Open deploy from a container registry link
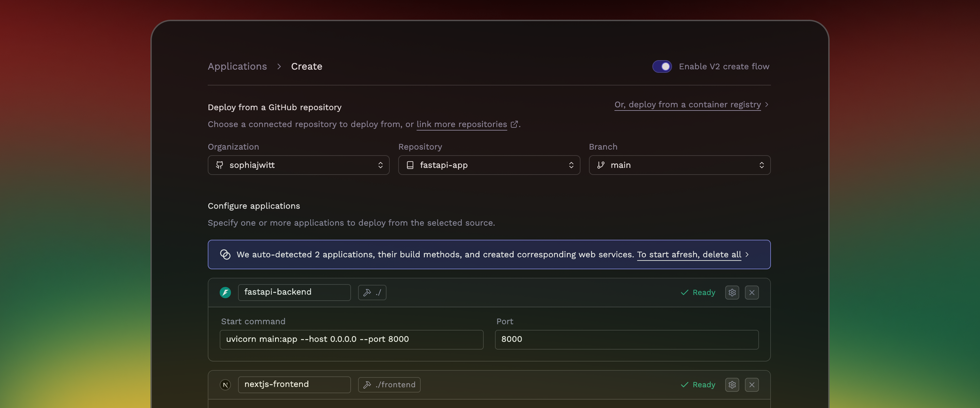Screen dimensions: 980x408 pos(687,104)
